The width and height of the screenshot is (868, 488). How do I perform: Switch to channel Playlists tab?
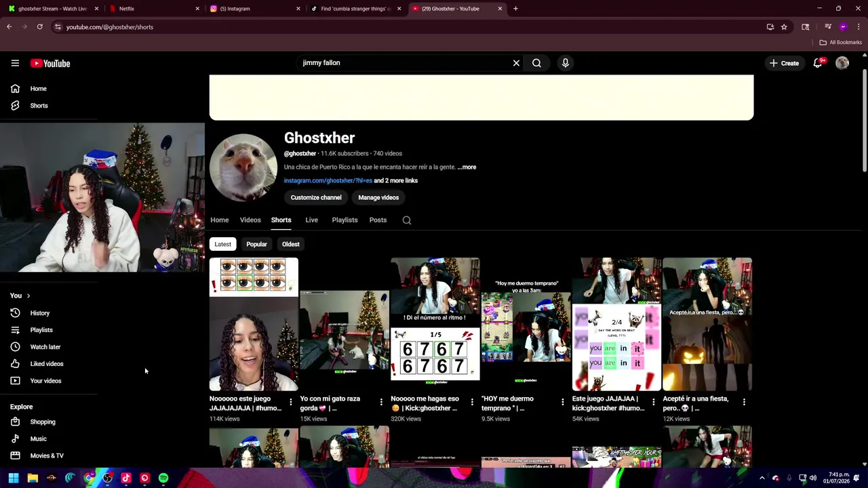[344, 220]
